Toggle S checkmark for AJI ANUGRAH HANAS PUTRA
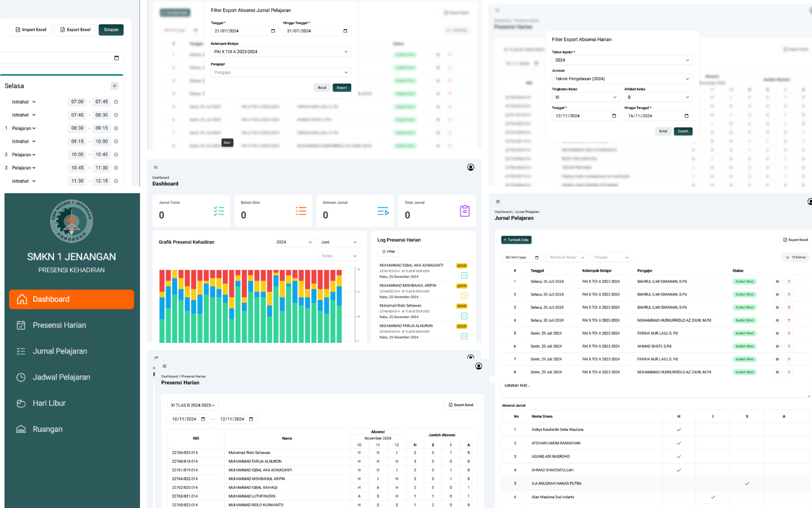 click(x=747, y=484)
